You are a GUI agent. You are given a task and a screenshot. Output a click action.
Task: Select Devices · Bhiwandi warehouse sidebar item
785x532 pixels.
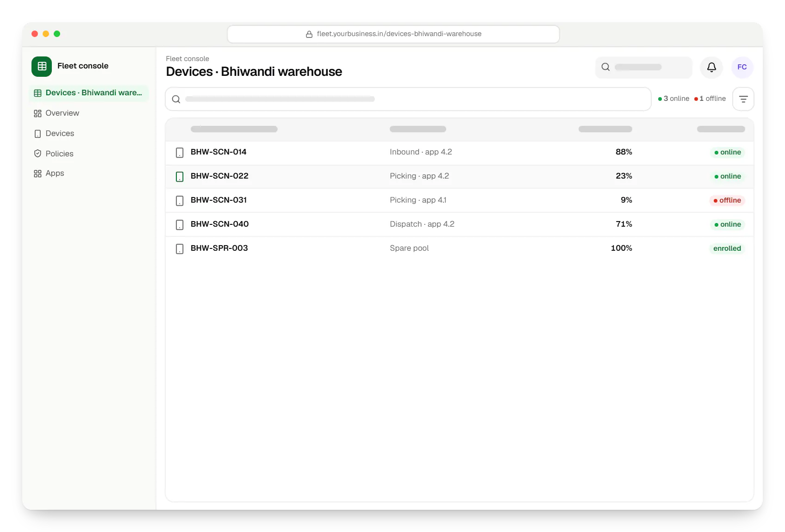click(x=88, y=93)
